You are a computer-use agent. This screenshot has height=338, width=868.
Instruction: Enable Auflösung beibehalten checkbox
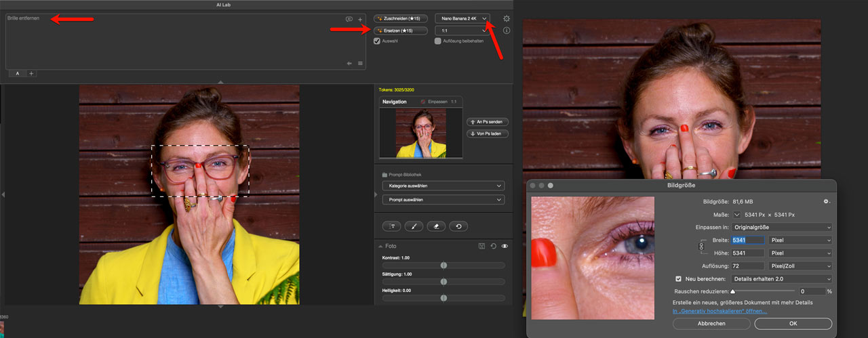click(x=438, y=41)
